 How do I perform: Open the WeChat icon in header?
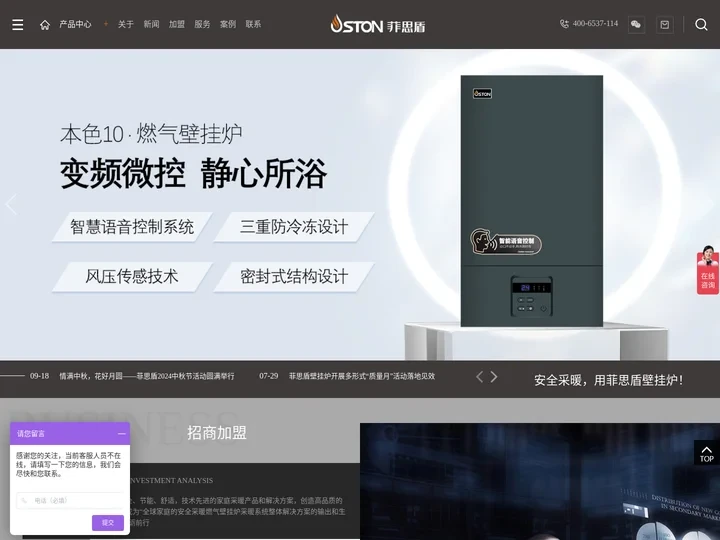point(636,24)
